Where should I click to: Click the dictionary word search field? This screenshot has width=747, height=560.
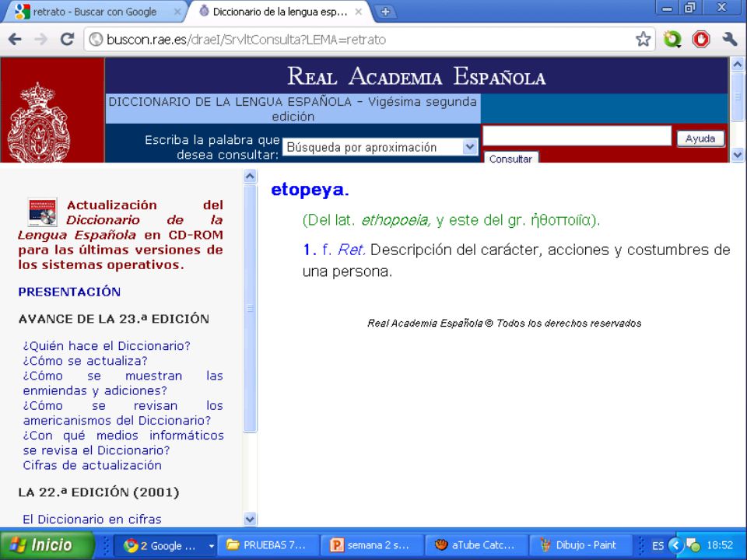point(577,135)
